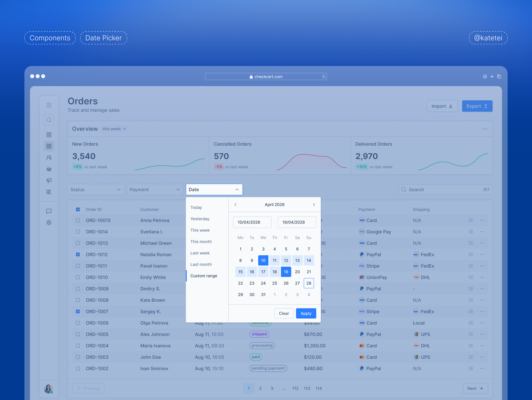The width and height of the screenshot is (532, 400).
Task: Collapse the Date filter dropdown
Action: [214, 190]
